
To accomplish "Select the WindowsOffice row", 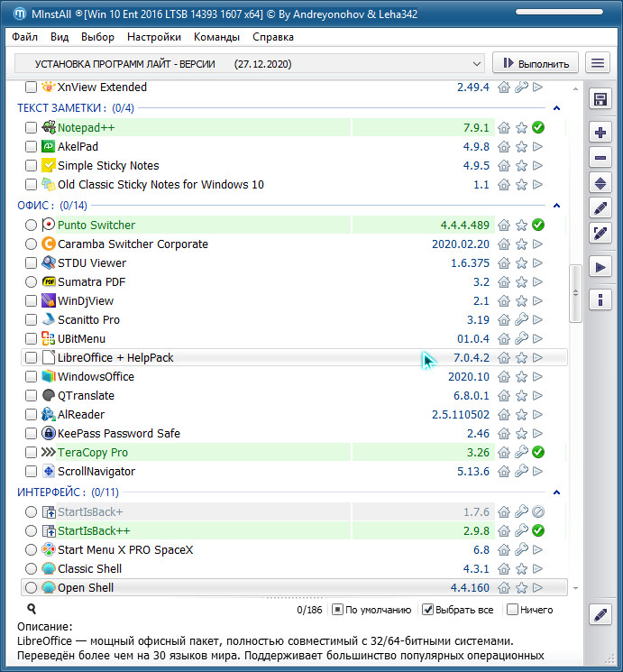I will pos(294,377).
